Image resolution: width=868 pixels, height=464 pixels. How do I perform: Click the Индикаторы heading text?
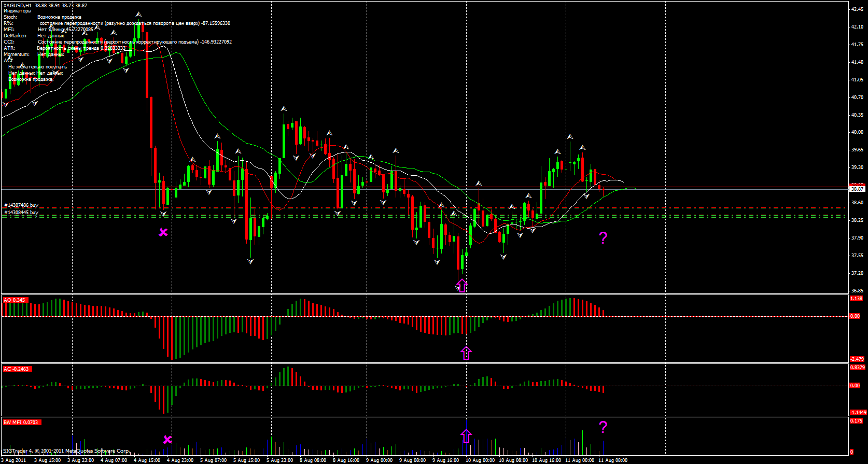pyautogui.click(x=17, y=11)
